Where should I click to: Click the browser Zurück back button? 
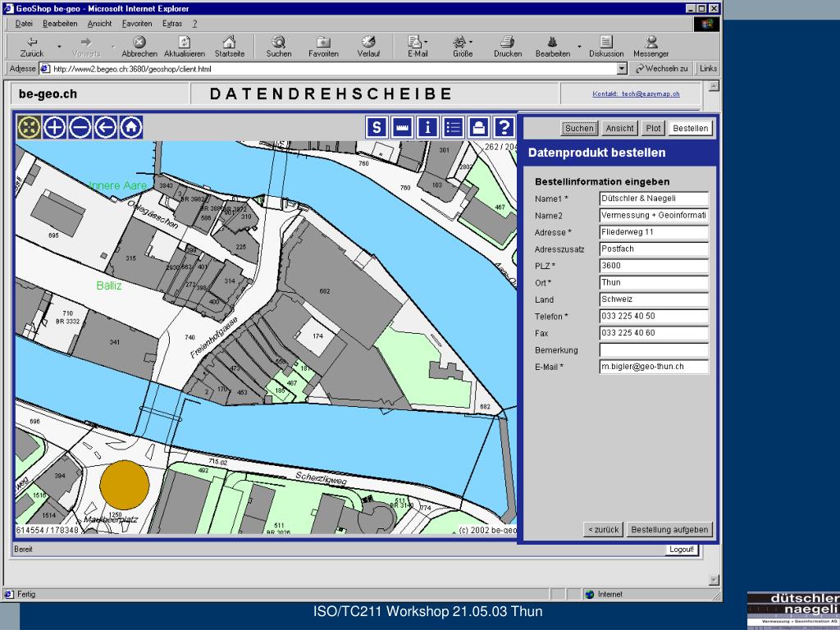point(32,47)
